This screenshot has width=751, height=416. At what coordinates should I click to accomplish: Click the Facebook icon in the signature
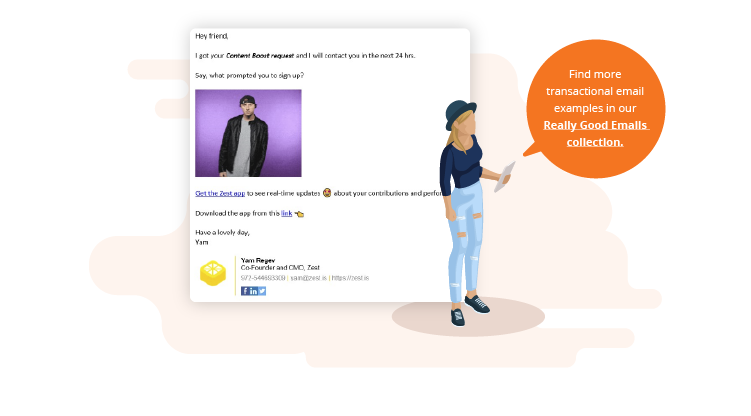click(x=245, y=291)
